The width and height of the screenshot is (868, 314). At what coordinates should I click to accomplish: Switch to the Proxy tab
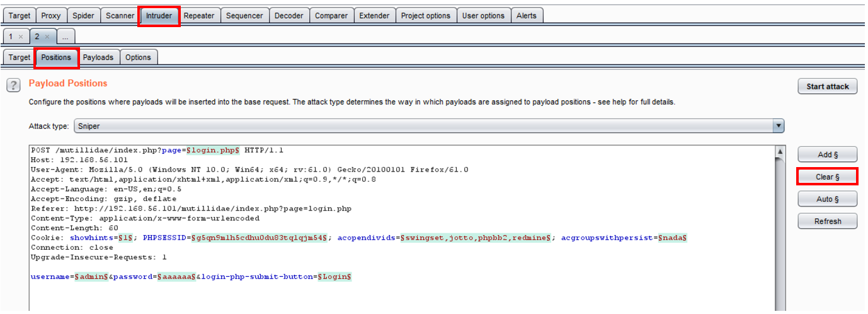[51, 16]
